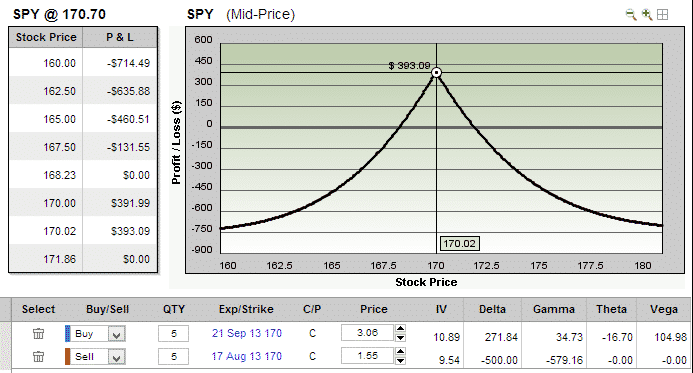Select the 10.89 IV value
The image size is (693, 373).
(446, 337)
